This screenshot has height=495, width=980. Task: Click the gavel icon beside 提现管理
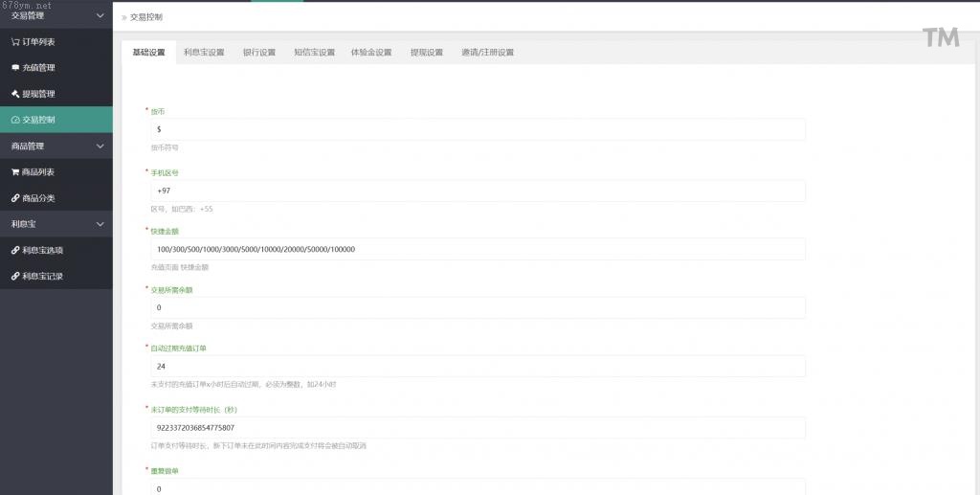[x=15, y=94]
